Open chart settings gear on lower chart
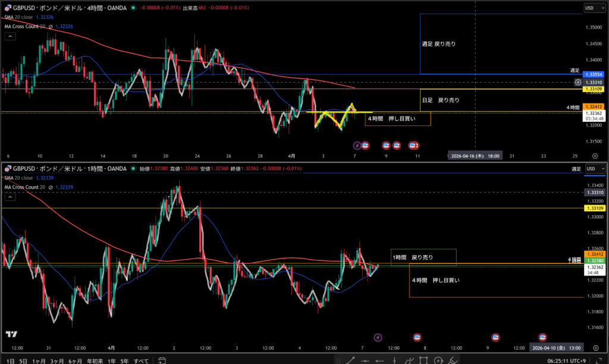The width and height of the screenshot is (609, 364). 595,347
